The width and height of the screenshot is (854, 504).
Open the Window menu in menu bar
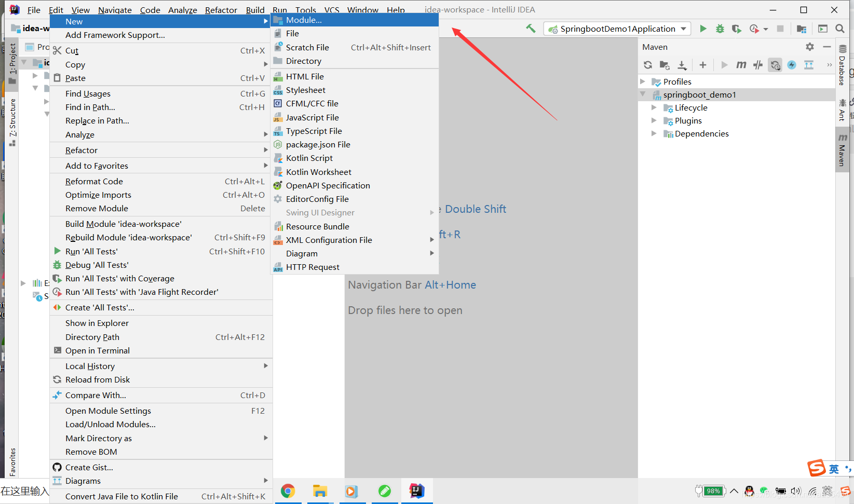(362, 10)
